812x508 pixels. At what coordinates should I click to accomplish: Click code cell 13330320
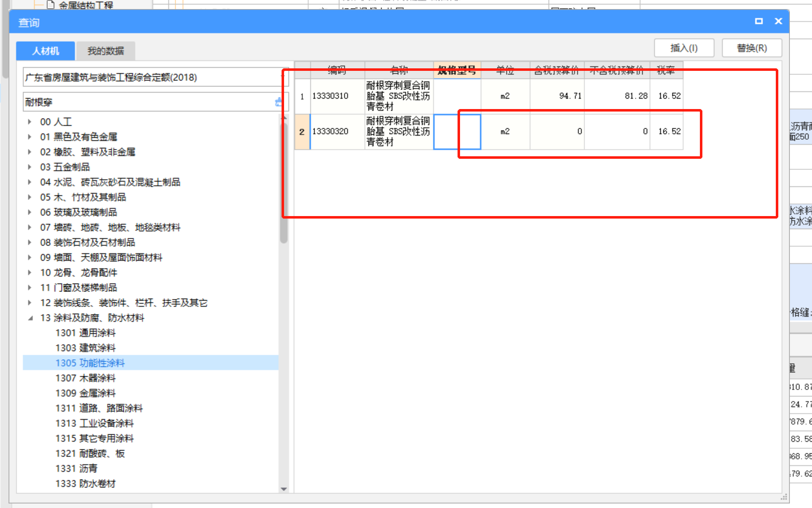coord(337,132)
